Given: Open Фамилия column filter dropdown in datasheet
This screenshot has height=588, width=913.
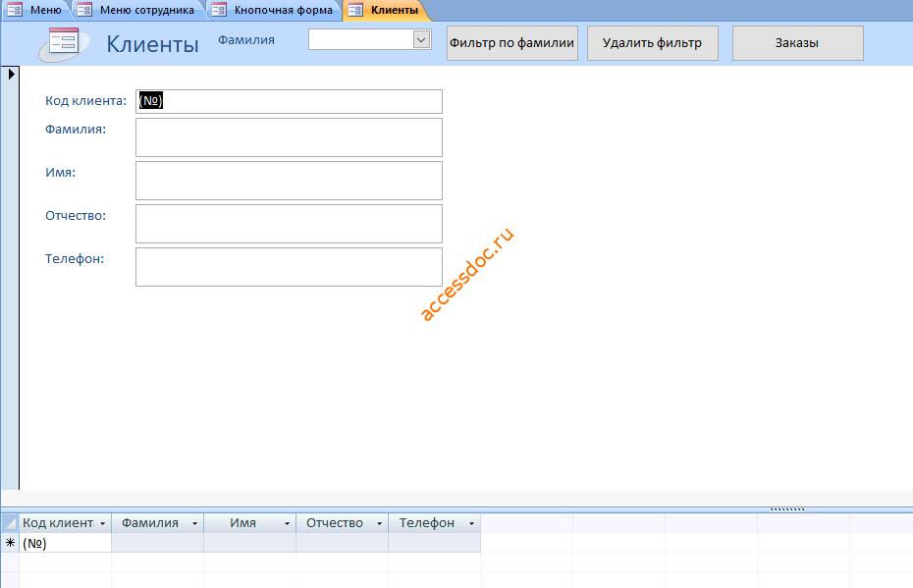Looking at the screenshot, I should pos(194,523).
